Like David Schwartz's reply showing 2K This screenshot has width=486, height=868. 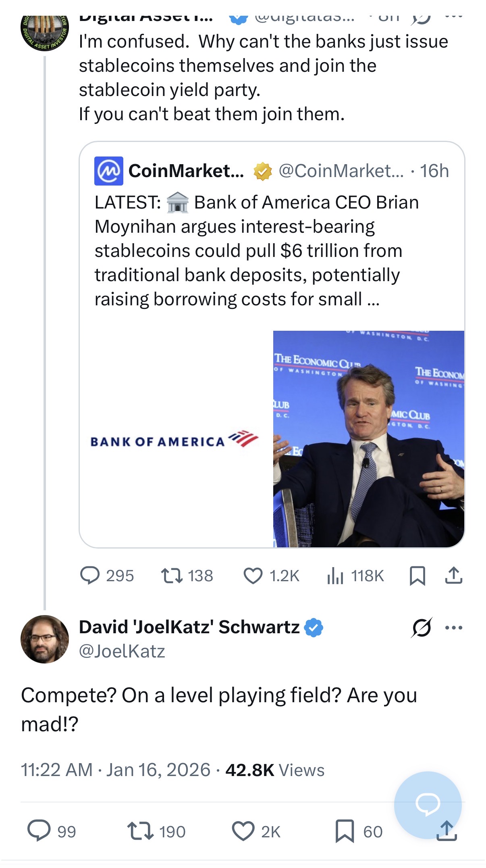click(256, 831)
